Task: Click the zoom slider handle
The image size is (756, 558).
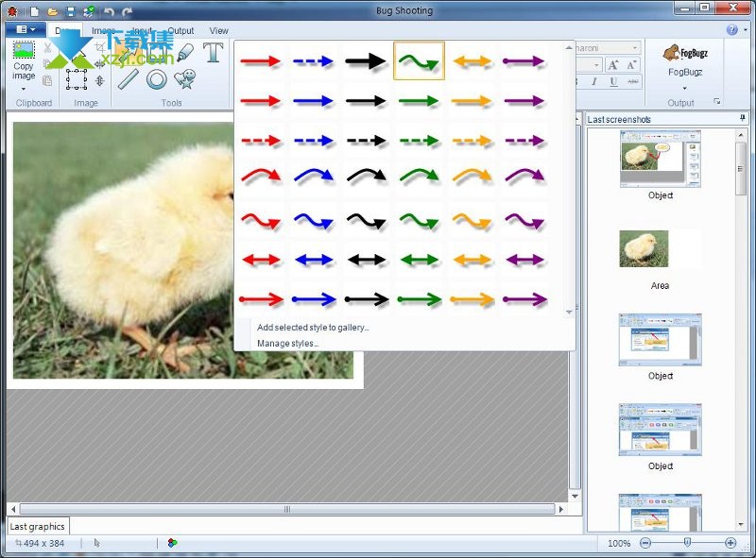Action: click(x=688, y=543)
